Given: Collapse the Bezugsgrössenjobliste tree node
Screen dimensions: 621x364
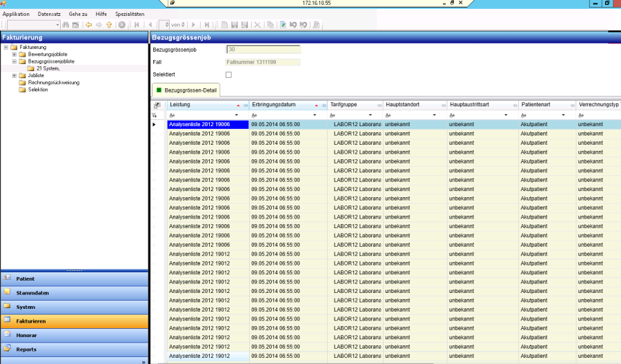Looking at the screenshot, I should [x=14, y=61].
